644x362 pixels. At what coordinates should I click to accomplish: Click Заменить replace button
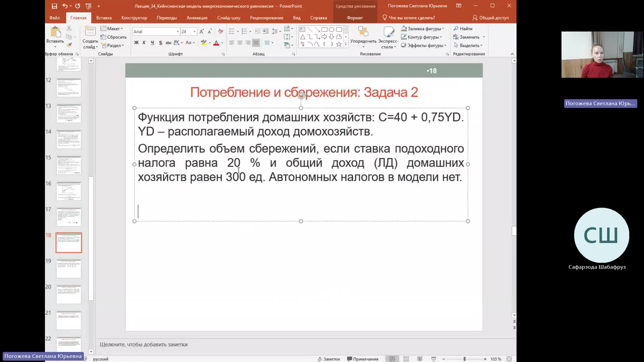tap(467, 37)
